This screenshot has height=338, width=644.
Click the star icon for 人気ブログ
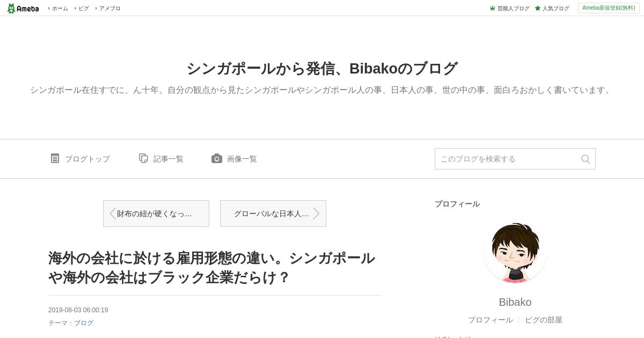coord(538,8)
